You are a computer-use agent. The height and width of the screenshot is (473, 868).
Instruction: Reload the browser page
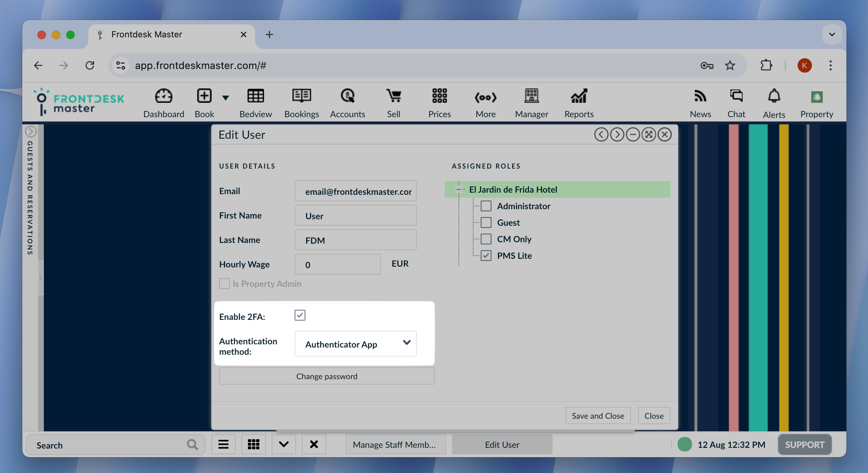90,65
